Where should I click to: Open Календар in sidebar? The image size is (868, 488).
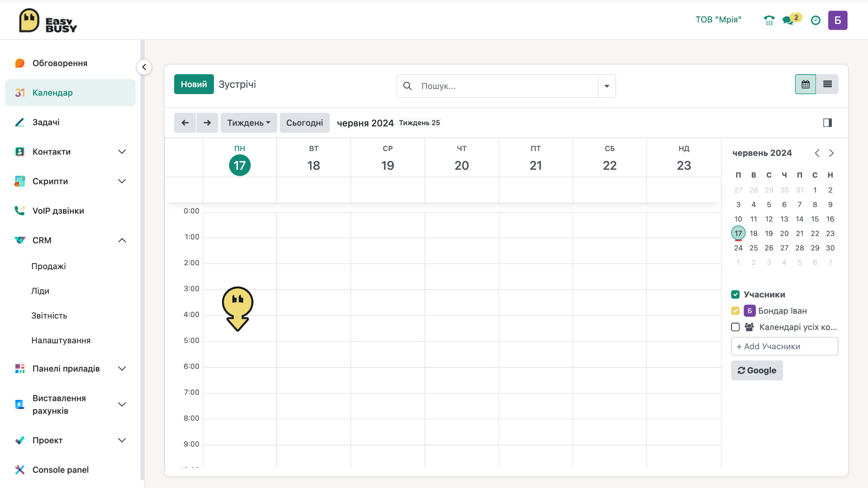pos(70,93)
